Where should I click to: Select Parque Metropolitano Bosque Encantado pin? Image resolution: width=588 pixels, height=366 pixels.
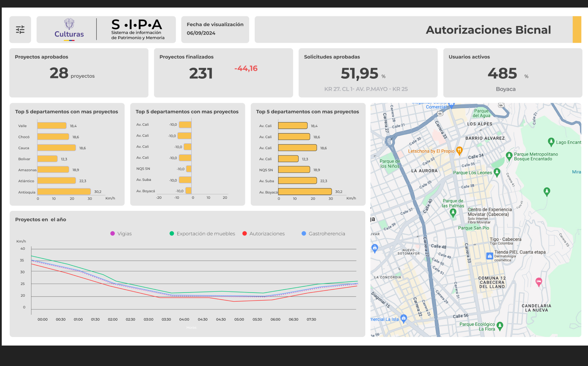tap(509, 156)
